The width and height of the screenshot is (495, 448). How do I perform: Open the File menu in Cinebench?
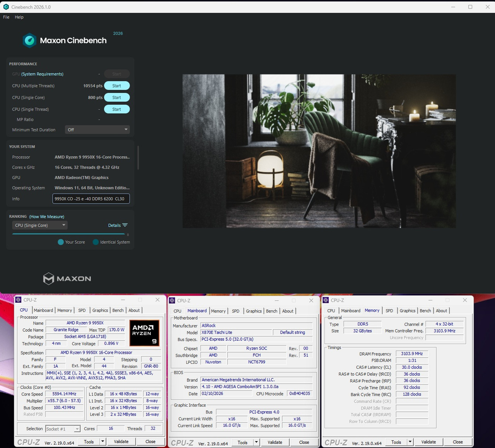[x=6, y=17]
